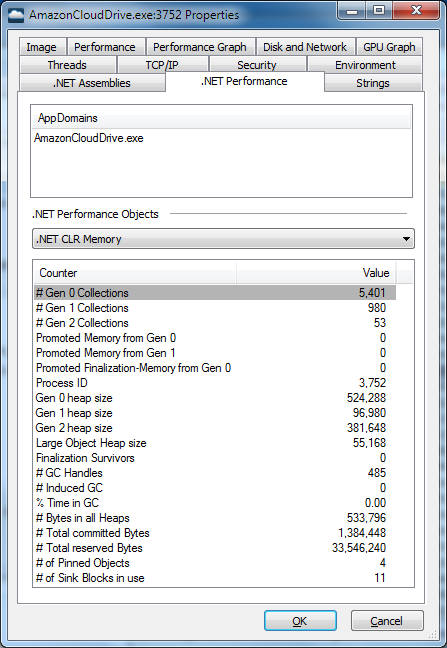This screenshot has width=447, height=648.
Task: Maximize the Properties window
Action: [x=379, y=11]
